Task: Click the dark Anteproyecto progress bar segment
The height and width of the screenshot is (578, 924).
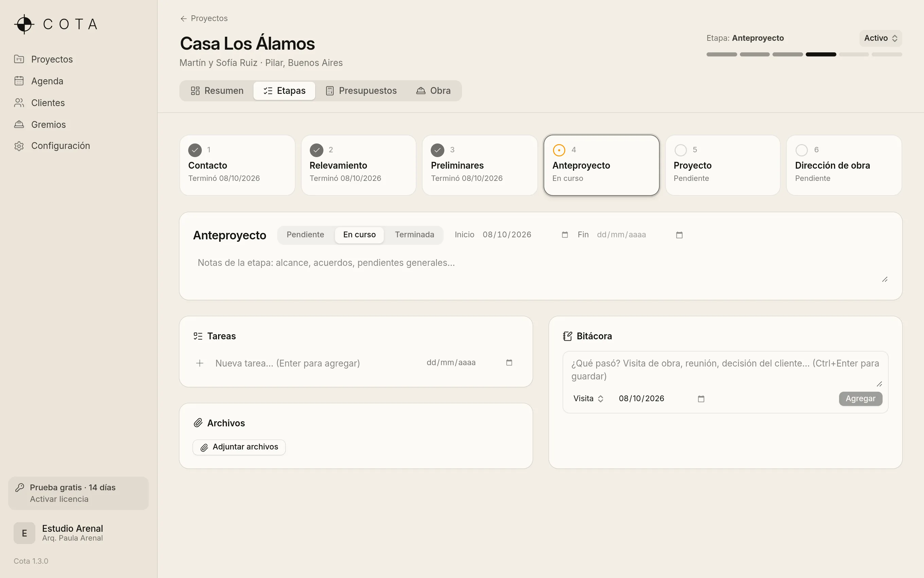Action: (821, 54)
